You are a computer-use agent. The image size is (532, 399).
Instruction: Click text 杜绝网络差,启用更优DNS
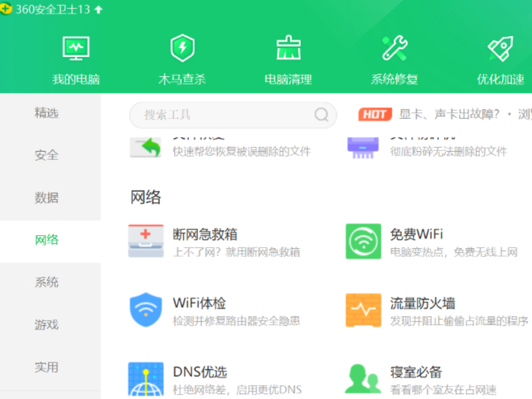(x=237, y=390)
